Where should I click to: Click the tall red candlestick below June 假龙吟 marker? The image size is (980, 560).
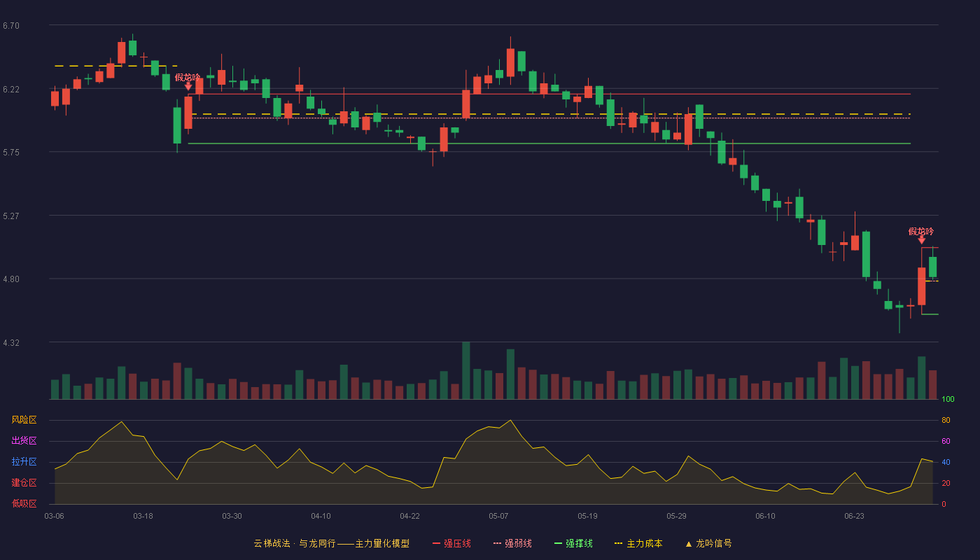[922, 286]
